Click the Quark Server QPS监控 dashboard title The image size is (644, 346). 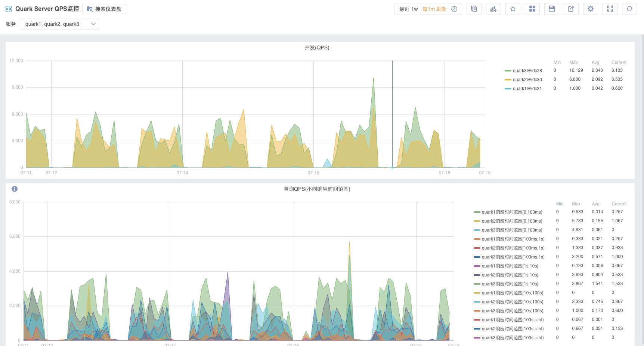pos(47,9)
